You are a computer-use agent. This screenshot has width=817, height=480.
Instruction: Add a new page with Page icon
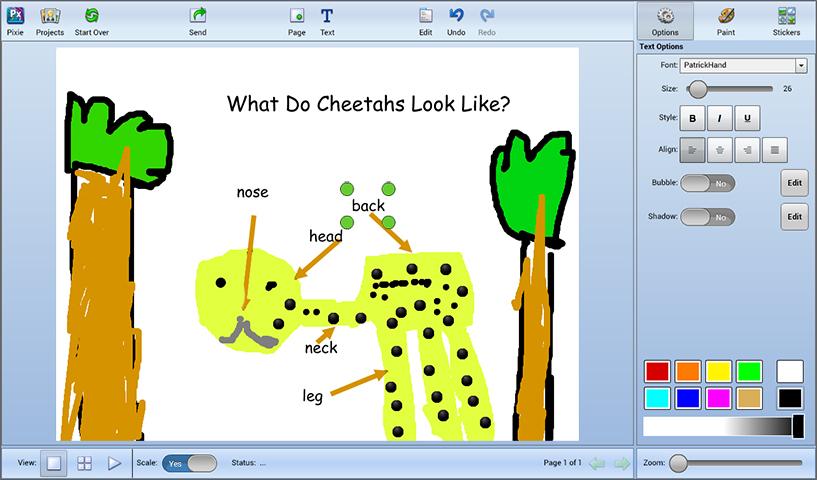point(296,16)
